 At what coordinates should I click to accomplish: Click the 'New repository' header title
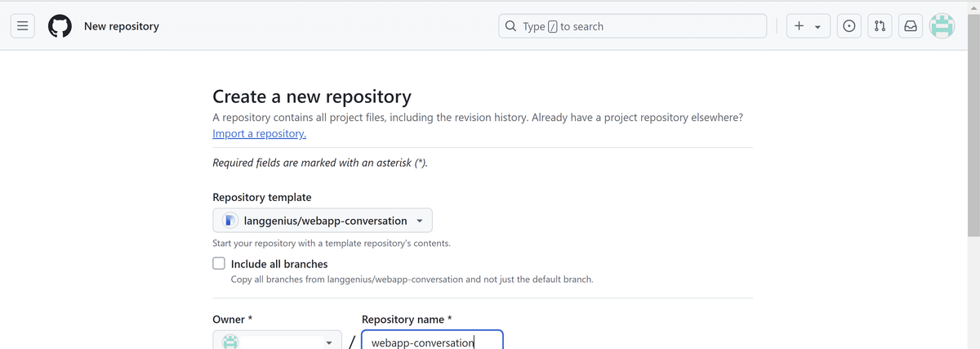[122, 26]
